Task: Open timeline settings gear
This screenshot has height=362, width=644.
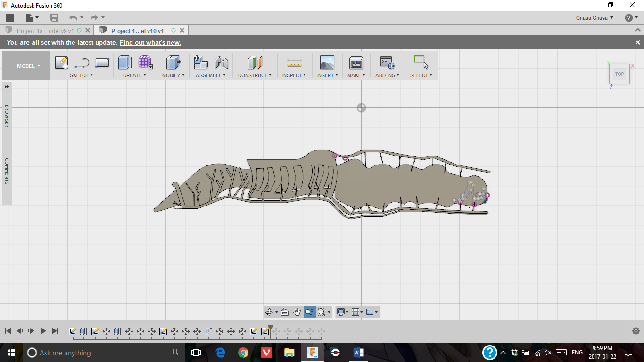Action: (636, 331)
